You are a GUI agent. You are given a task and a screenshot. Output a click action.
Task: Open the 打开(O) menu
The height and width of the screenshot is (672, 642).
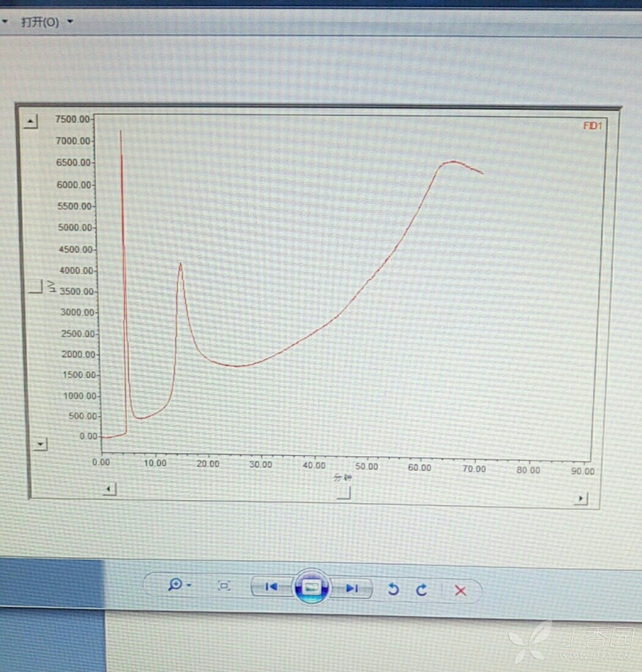[x=47, y=22]
